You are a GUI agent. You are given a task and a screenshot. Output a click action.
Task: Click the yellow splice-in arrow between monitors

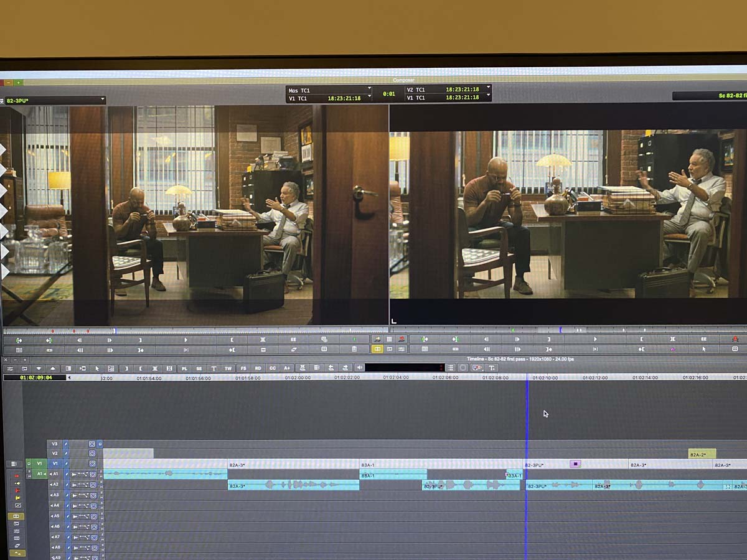tap(377, 340)
